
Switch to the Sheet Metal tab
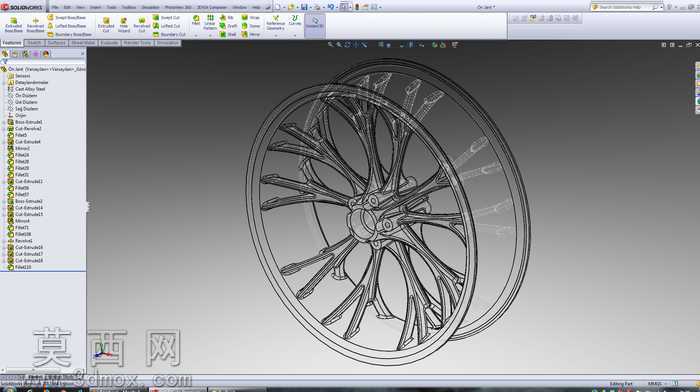click(83, 43)
